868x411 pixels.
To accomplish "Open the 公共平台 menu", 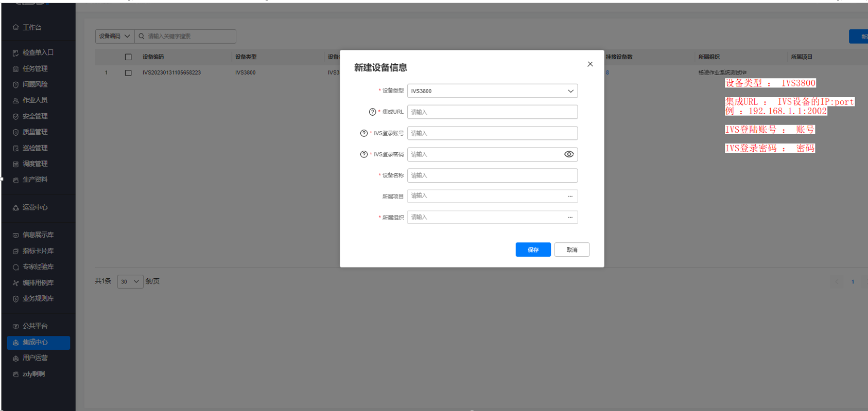I will 34,326.
